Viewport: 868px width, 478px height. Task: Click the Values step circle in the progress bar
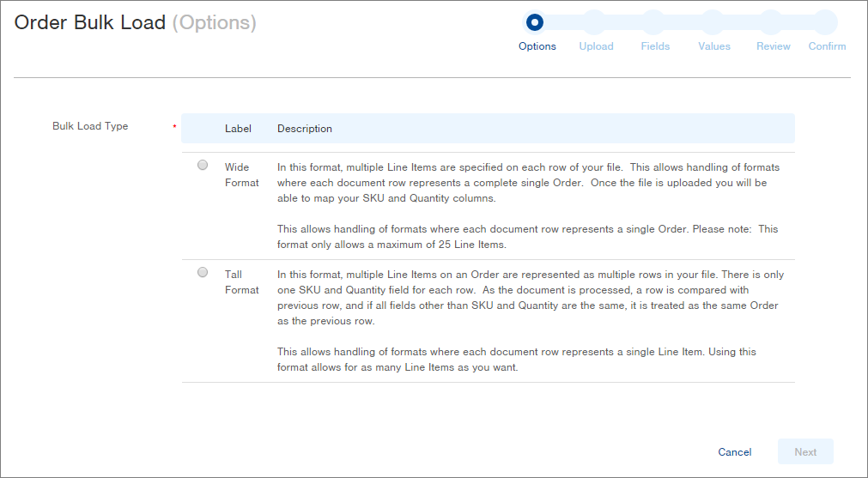click(713, 21)
